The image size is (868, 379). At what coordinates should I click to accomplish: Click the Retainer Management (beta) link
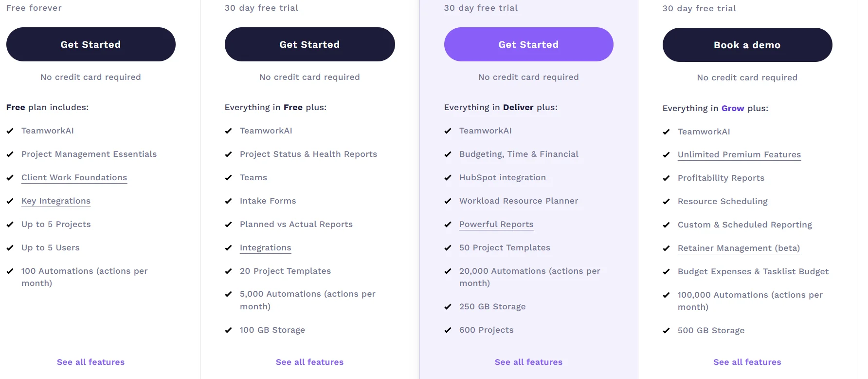pyautogui.click(x=739, y=248)
